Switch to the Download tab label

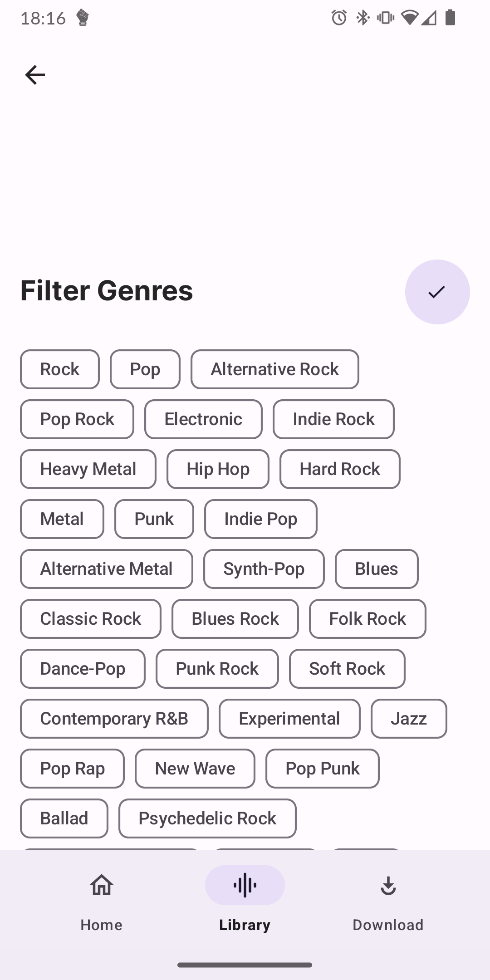388,925
